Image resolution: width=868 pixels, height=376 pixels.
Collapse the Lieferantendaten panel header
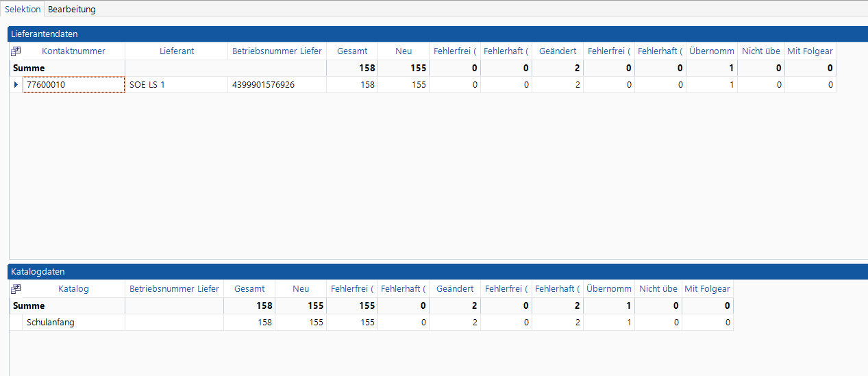point(438,34)
